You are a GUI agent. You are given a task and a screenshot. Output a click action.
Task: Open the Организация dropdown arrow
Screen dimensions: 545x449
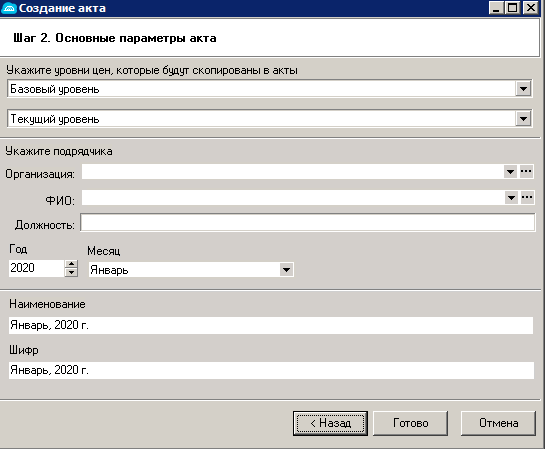(510, 172)
